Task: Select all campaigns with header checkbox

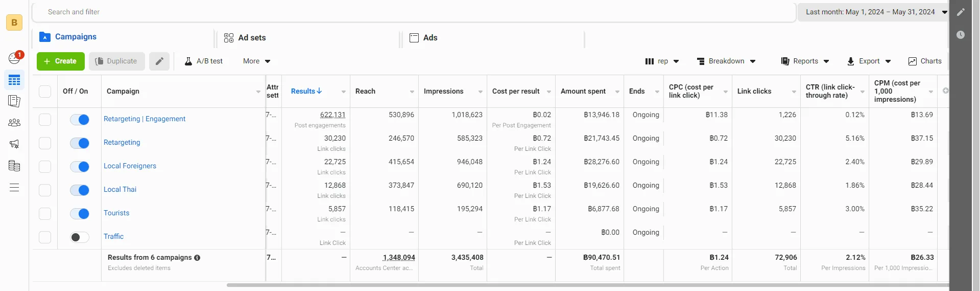Action: coord(45,92)
